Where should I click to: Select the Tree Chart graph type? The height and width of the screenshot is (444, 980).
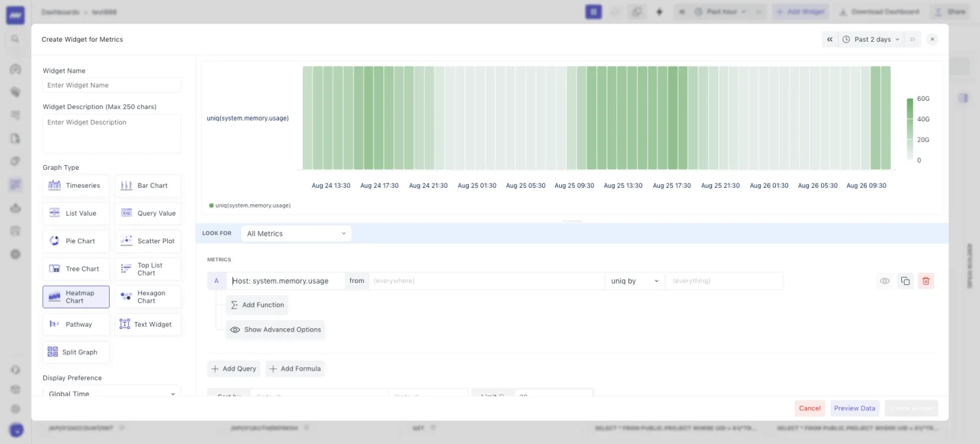point(76,269)
